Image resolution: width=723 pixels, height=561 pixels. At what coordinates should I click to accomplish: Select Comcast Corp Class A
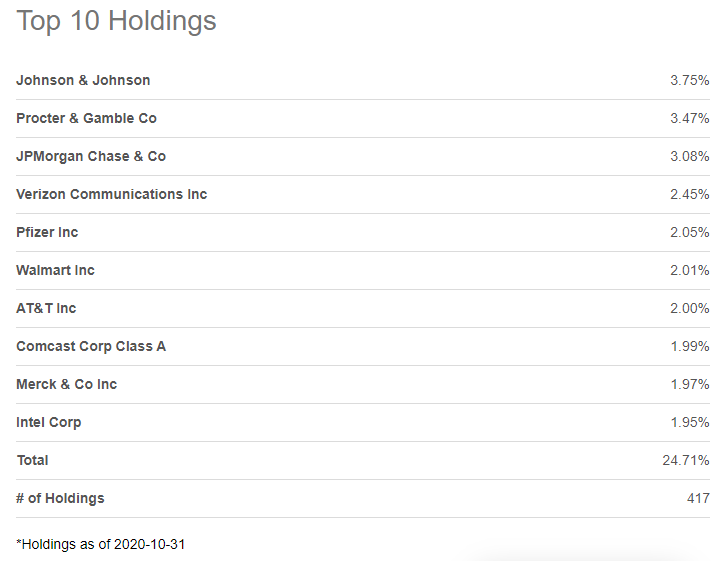[x=91, y=346]
